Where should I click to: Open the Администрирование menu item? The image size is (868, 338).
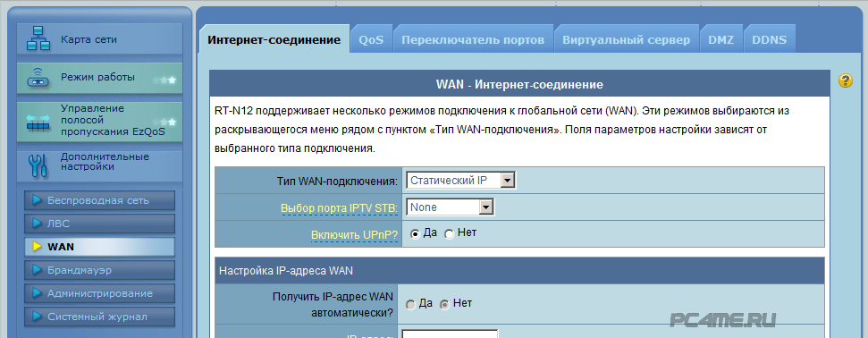tap(99, 293)
